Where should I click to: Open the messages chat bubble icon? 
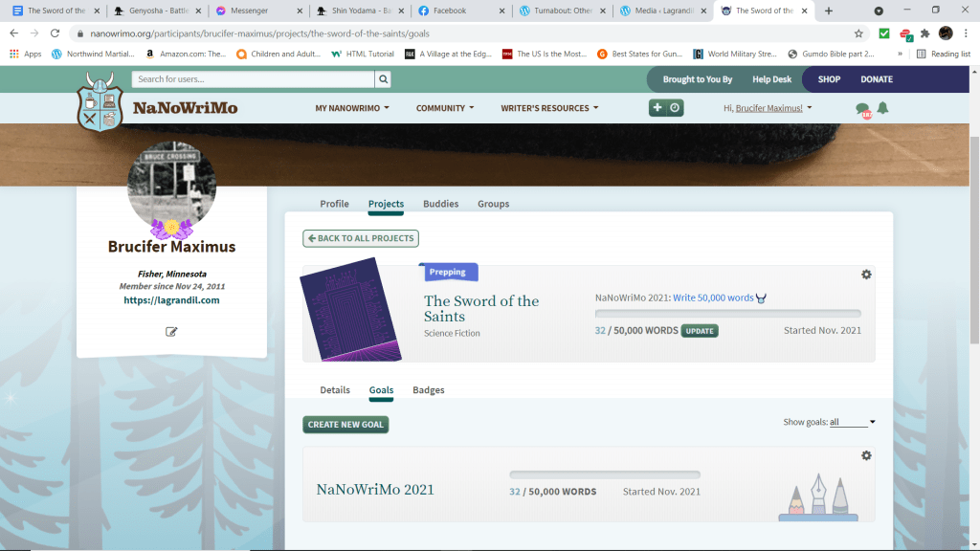(863, 110)
